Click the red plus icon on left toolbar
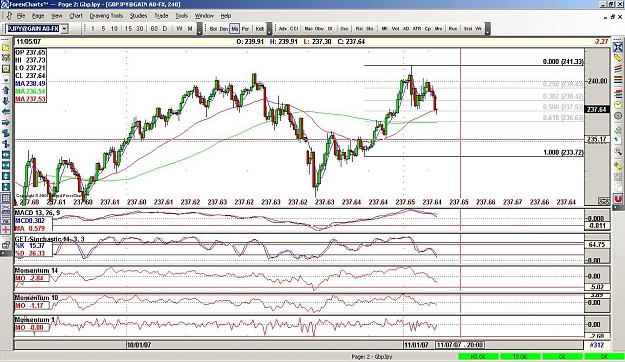 point(6,230)
